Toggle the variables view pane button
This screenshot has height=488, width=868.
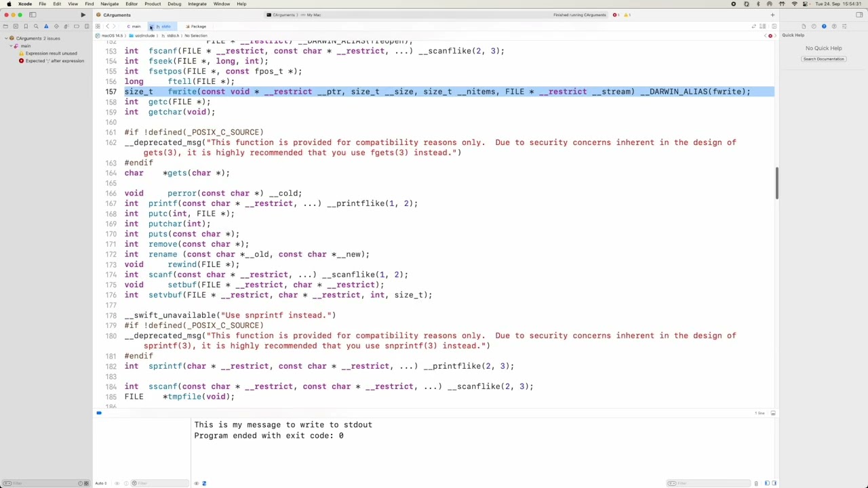[x=767, y=483]
